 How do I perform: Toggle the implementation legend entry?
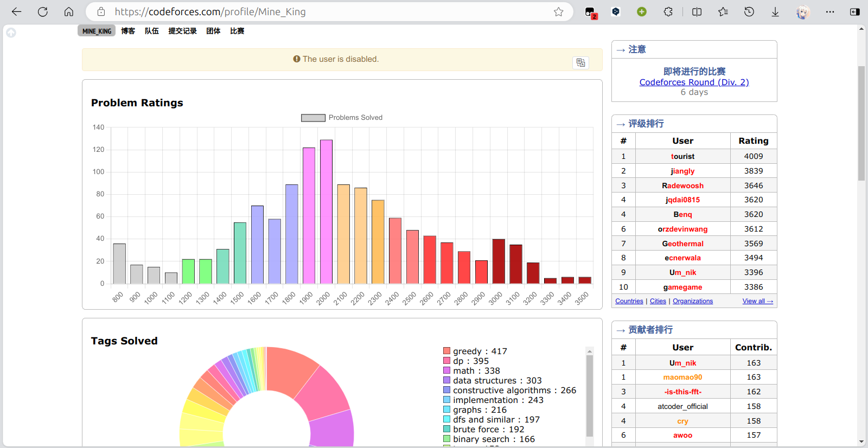[493, 400]
